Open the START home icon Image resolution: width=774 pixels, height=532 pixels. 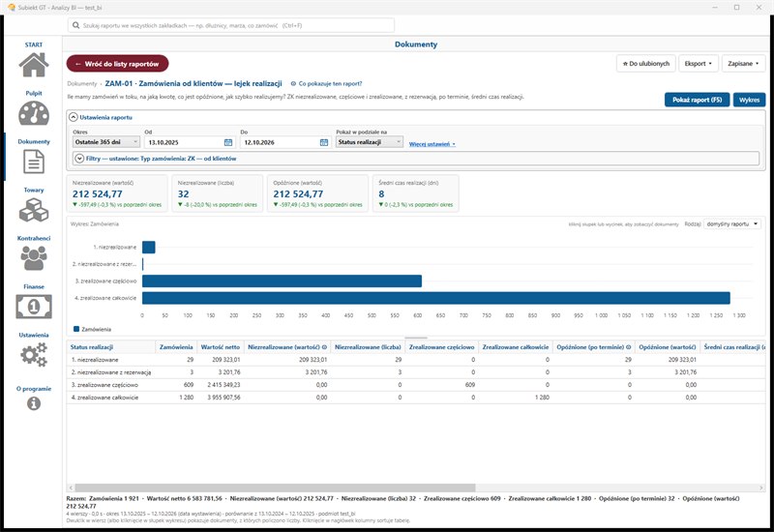pyautogui.click(x=34, y=65)
